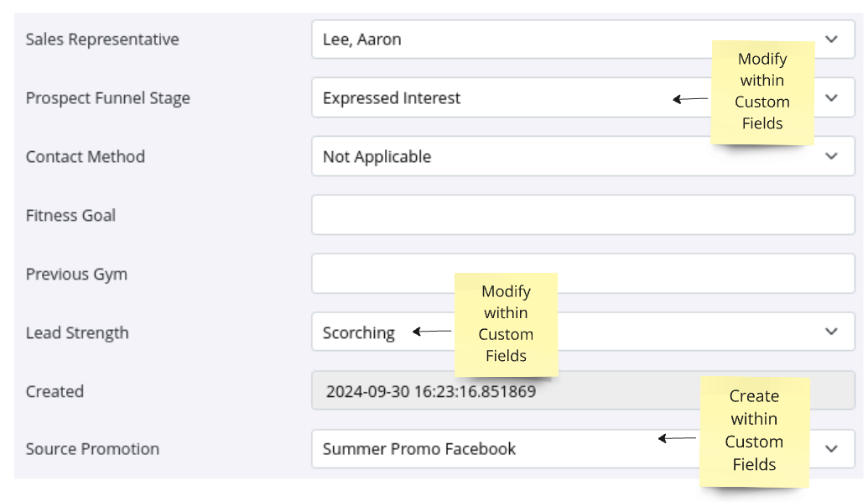Expand the Contact Method dropdown chevron
Screen dimensions: 868x502
pyautogui.click(x=831, y=156)
